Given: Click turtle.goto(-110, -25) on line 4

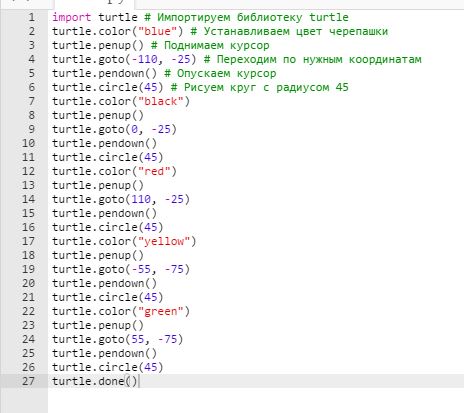Looking at the screenshot, I should [124, 59].
